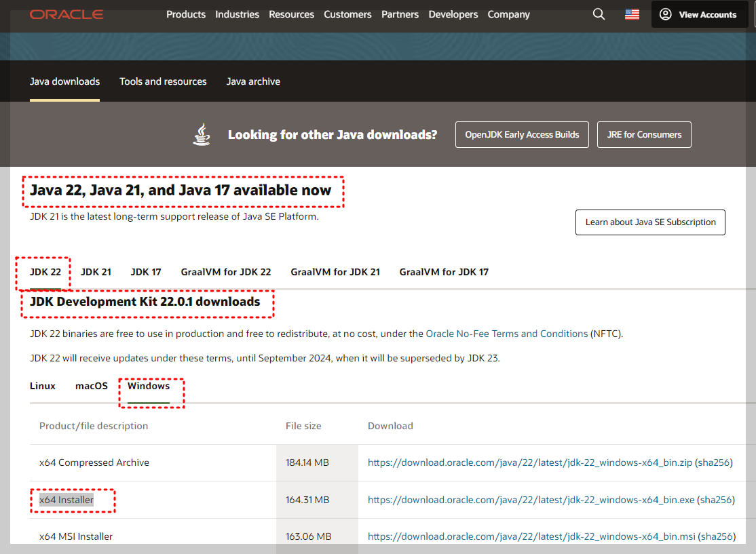
Task: Click the '164.31 MB' file size
Action: pos(307,500)
